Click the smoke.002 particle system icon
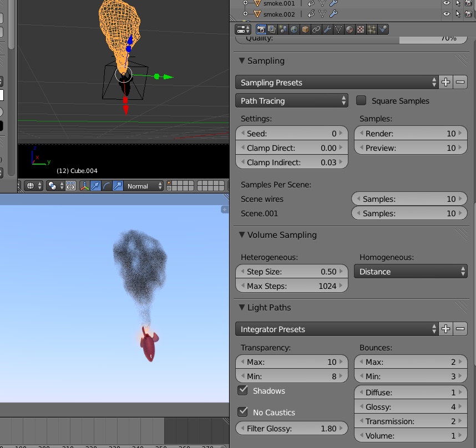The width and height of the screenshot is (476, 448). click(311, 14)
